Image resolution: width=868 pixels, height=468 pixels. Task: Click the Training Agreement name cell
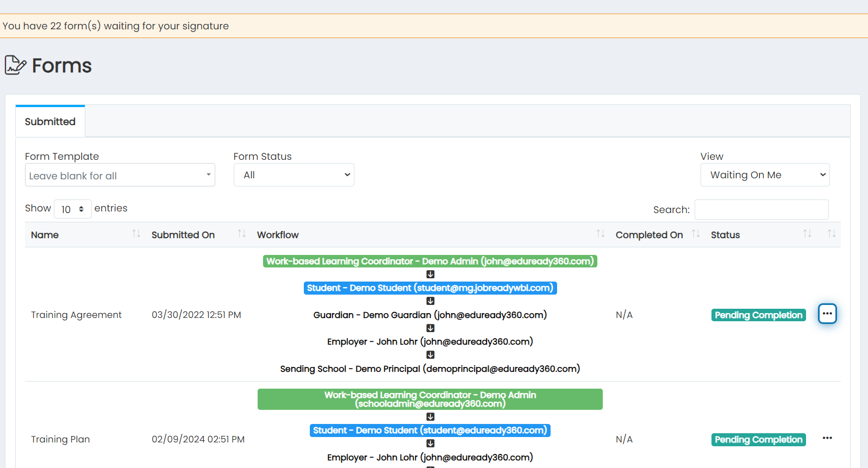coord(76,315)
